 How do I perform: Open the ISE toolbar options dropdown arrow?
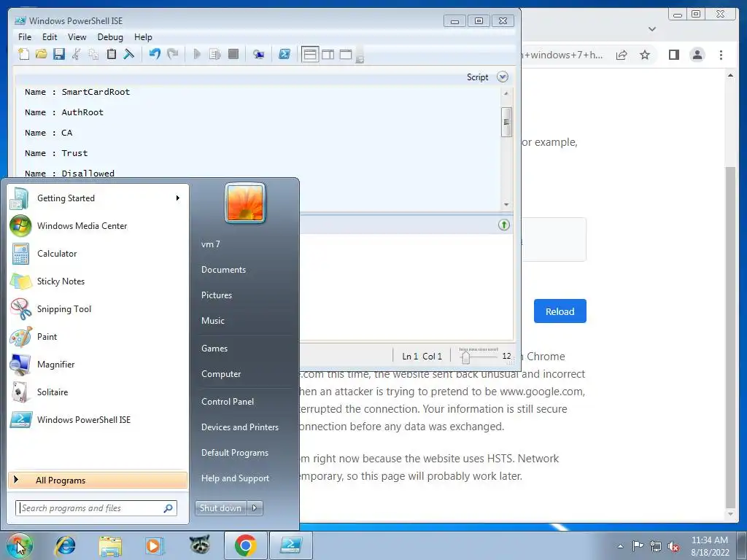[x=360, y=58]
